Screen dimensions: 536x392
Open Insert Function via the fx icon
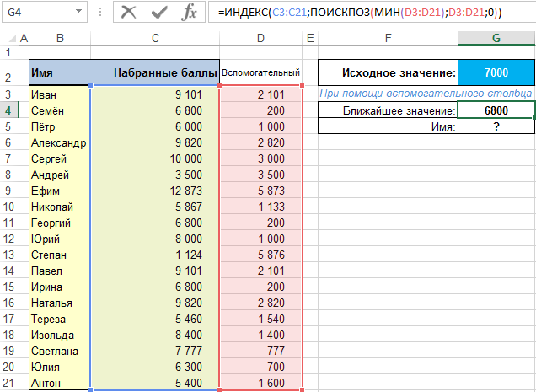click(189, 13)
